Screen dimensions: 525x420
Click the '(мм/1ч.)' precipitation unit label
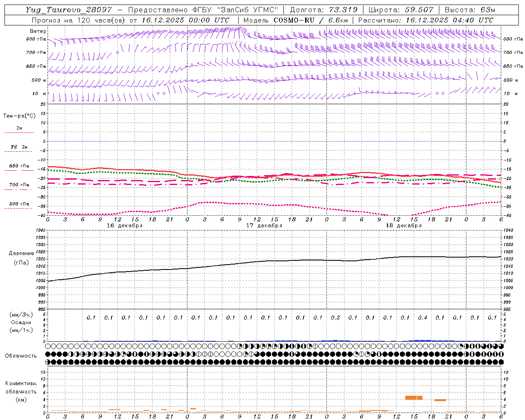pos(21,330)
